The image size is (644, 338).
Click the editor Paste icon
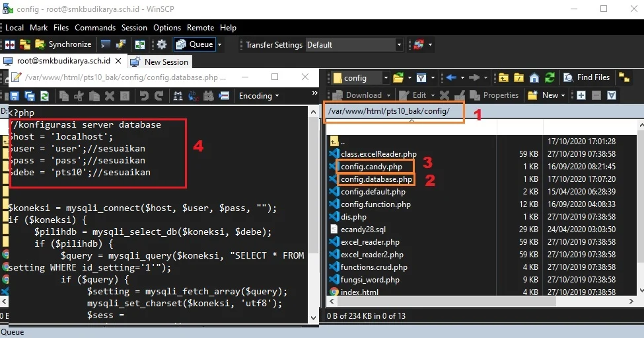[94, 96]
